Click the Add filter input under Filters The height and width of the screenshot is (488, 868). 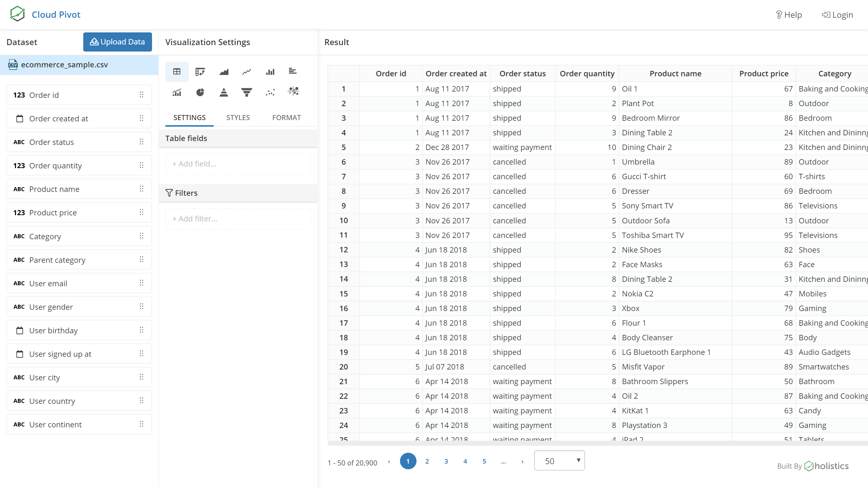click(238, 218)
